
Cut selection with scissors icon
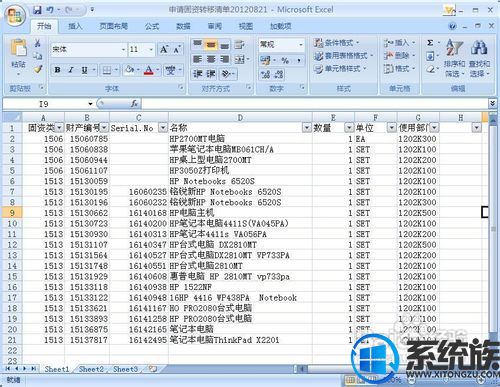(38, 43)
